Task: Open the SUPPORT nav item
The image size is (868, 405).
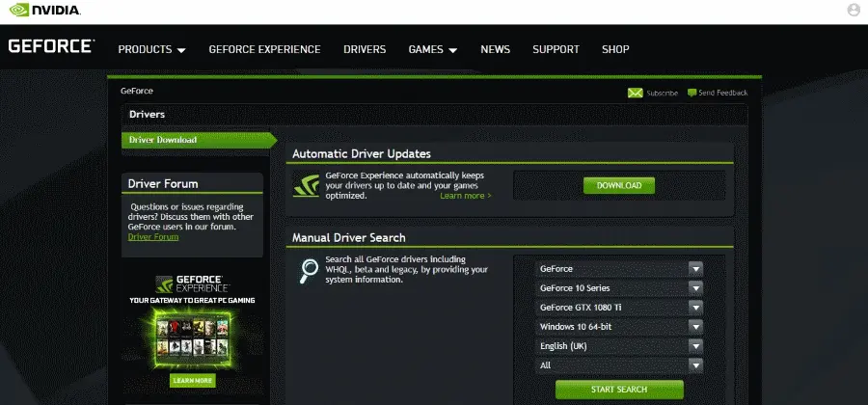Action: (x=556, y=49)
